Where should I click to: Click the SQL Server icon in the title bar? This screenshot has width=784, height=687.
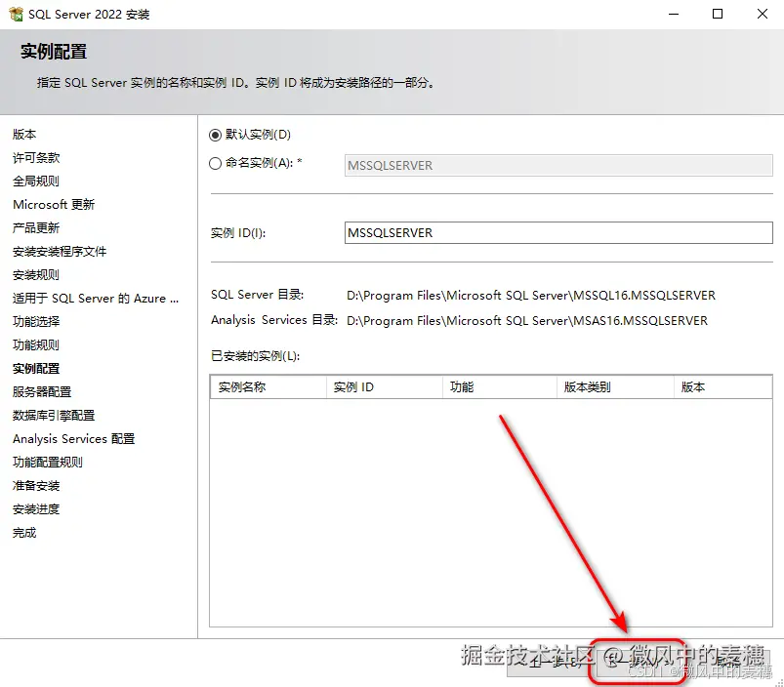[15, 14]
